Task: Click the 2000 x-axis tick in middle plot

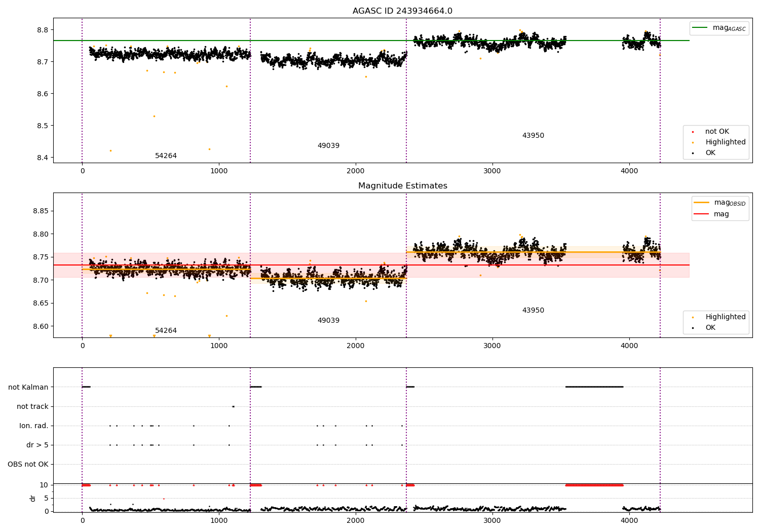Action: click(x=356, y=346)
